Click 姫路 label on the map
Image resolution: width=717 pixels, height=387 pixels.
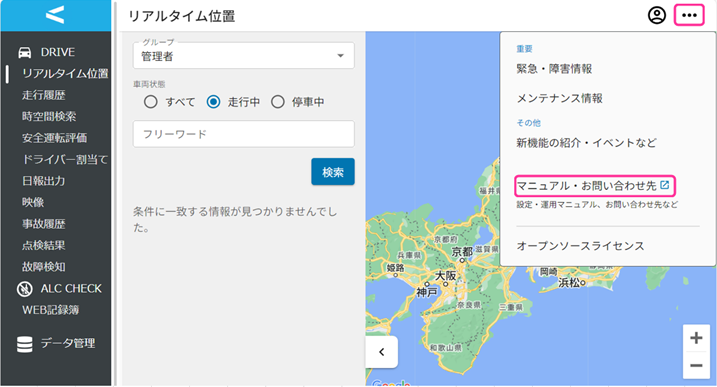pyautogui.click(x=396, y=268)
